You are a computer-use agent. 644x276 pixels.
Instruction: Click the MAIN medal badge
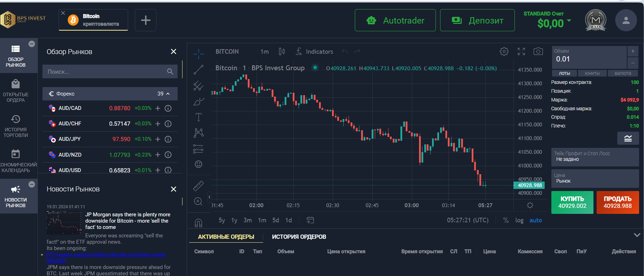(596, 20)
